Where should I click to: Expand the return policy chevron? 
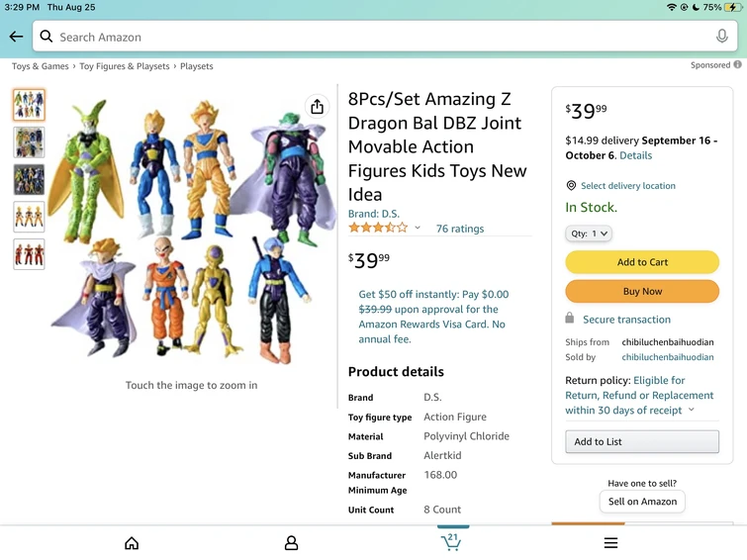691,411
